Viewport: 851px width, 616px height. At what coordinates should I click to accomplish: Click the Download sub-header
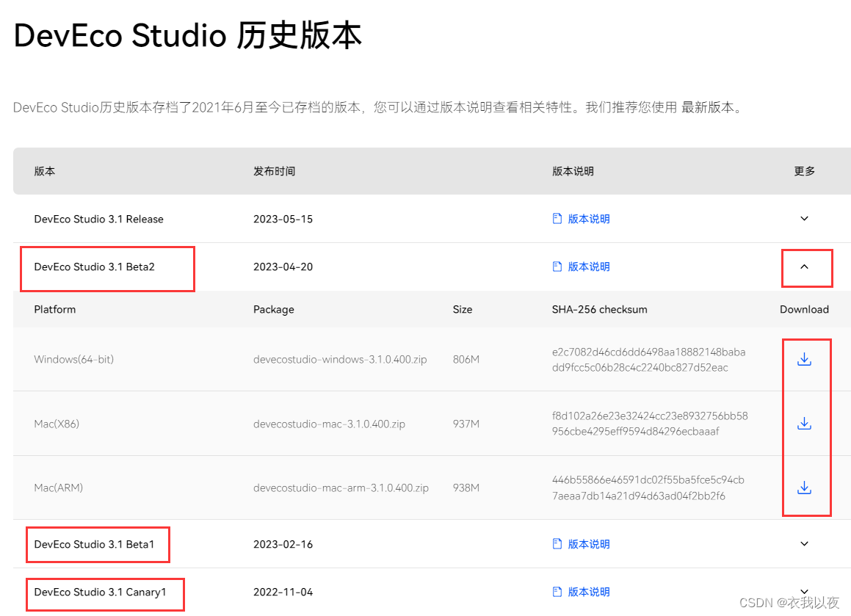coord(804,309)
